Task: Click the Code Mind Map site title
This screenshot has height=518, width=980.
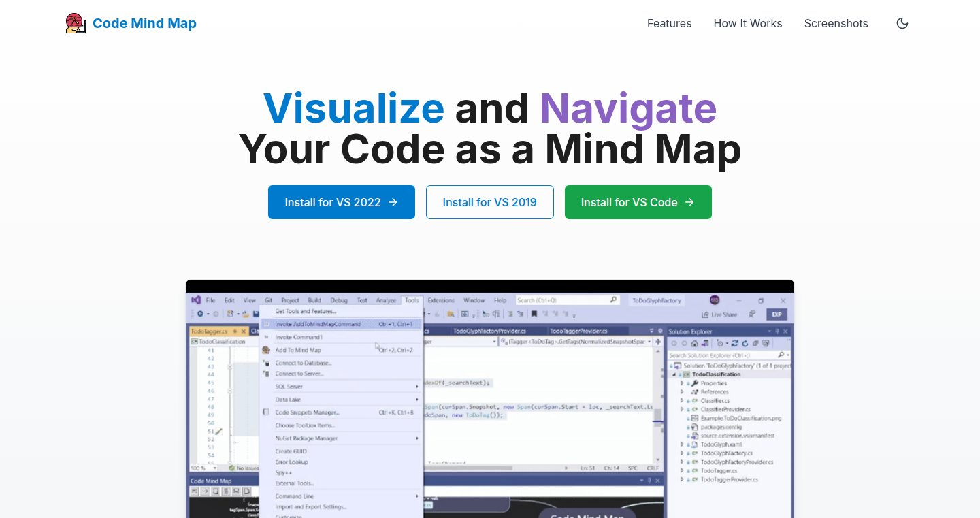Action: (144, 23)
